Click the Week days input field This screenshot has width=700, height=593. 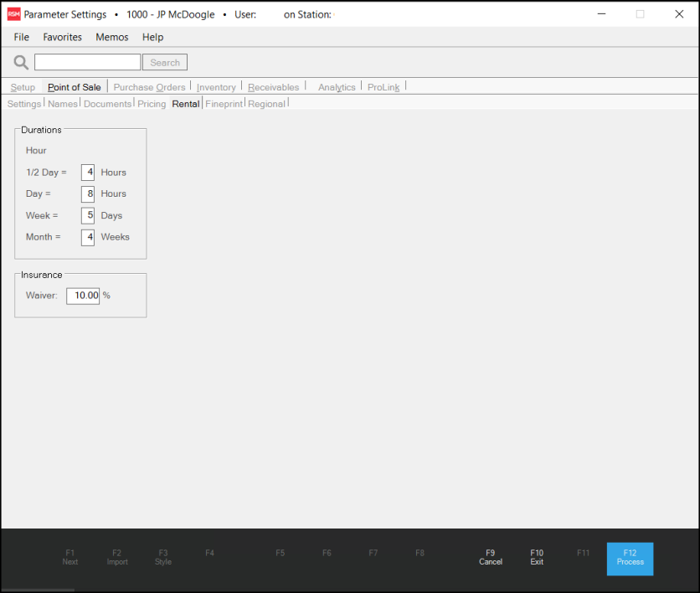[88, 215]
